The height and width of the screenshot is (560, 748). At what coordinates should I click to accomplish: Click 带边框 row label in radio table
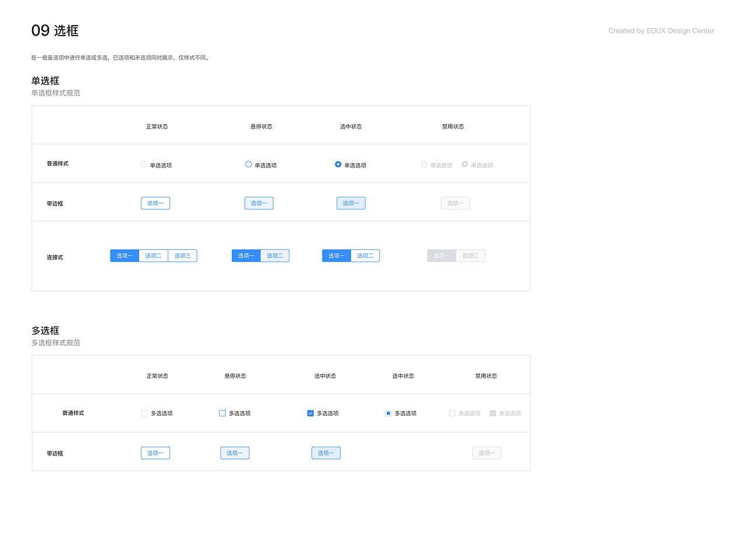[55, 204]
